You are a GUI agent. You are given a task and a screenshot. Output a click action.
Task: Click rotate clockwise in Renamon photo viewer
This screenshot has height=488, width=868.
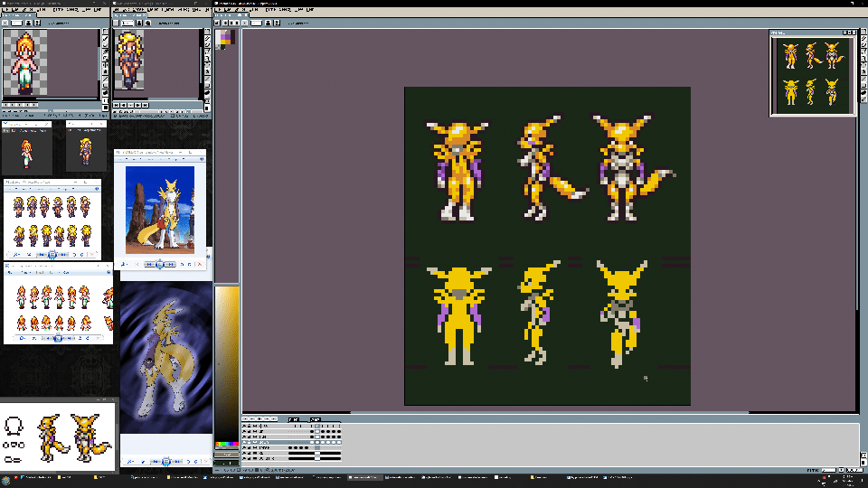[187, 264]
